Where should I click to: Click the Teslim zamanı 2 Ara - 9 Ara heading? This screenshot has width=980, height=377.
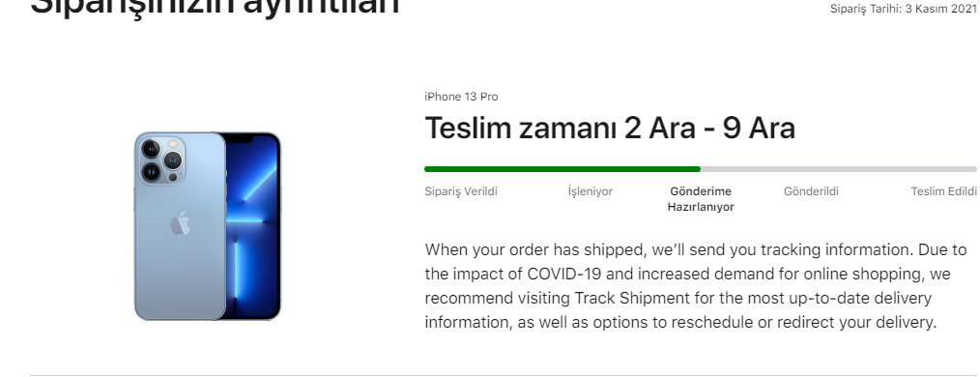click(610, 129)
